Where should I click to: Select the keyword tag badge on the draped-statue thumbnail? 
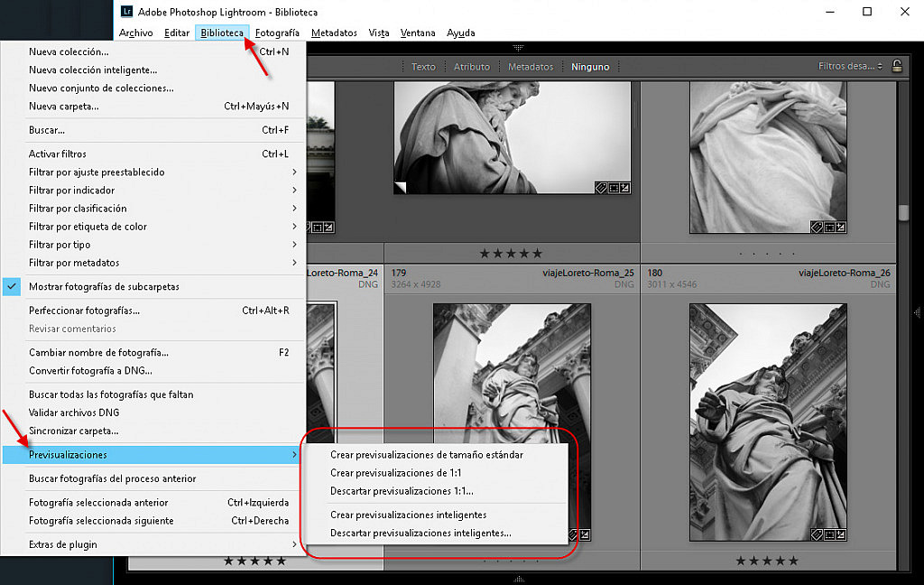817,227
